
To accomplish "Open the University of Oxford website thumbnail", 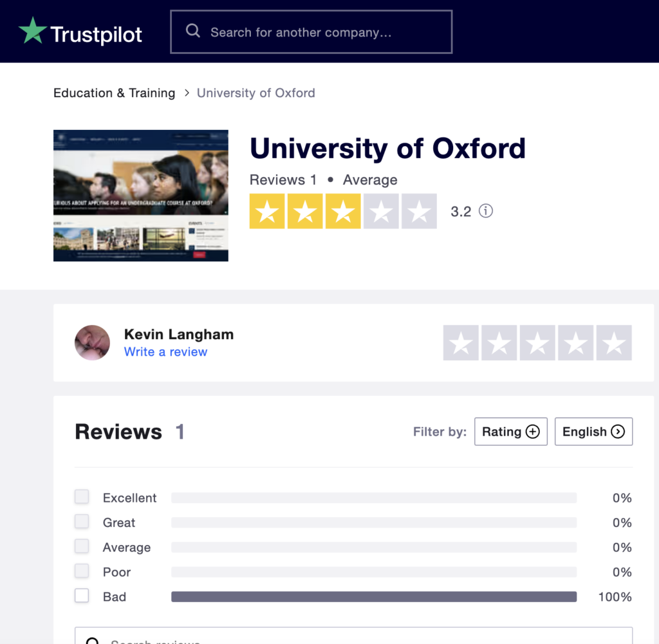I will pyautogui.click(x=141, y=196).
